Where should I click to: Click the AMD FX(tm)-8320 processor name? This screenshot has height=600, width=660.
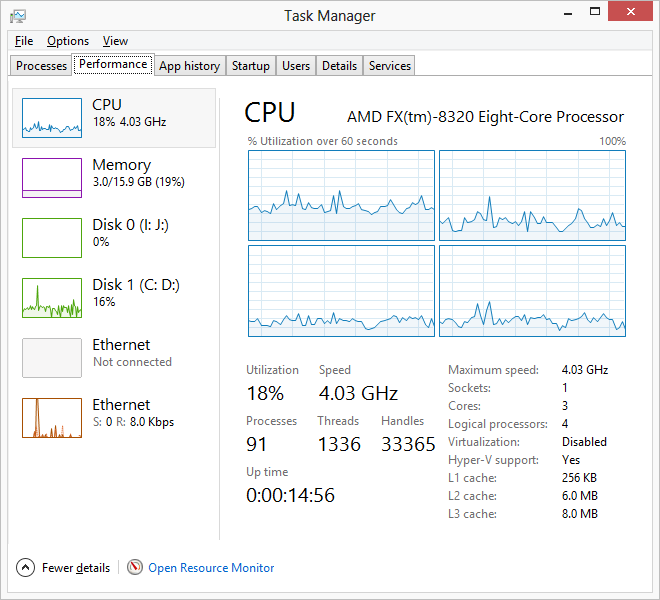485,117
